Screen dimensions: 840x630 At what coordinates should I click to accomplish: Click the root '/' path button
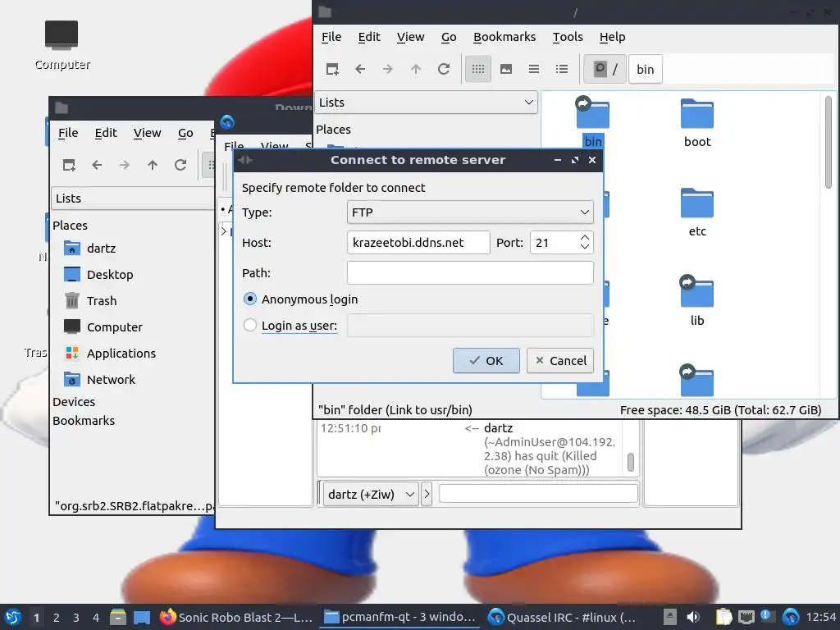[605, 69]
